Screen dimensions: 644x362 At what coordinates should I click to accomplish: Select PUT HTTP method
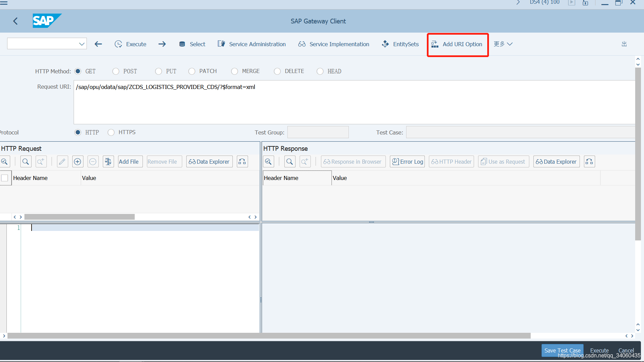[x=158, y=71]
